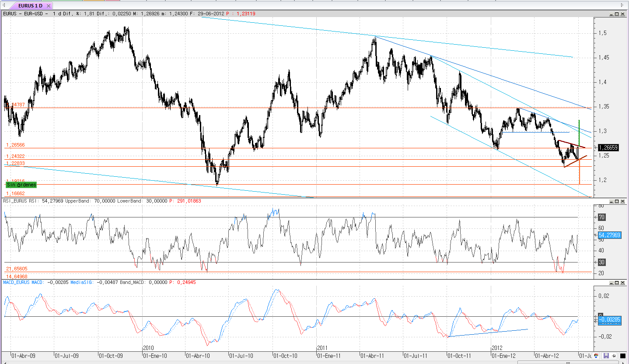Screen dimensions: 629x364
Task: Click the black current price tag 1,26659
Action: click(x=608, y=147)
